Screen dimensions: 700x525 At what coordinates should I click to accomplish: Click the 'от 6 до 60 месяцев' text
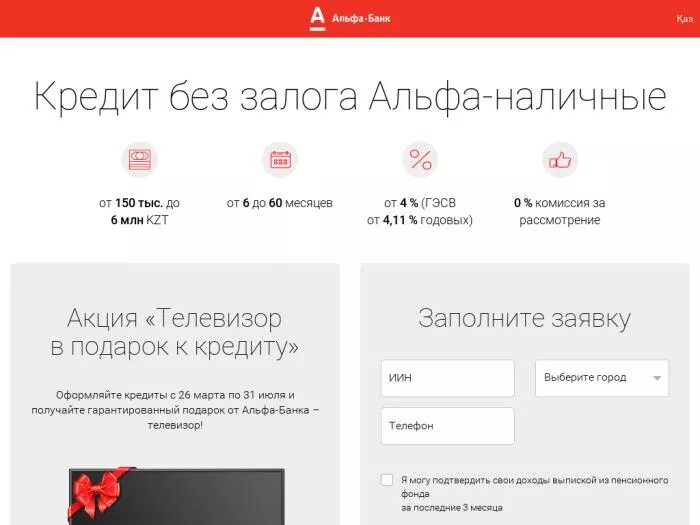pos(279,203)
